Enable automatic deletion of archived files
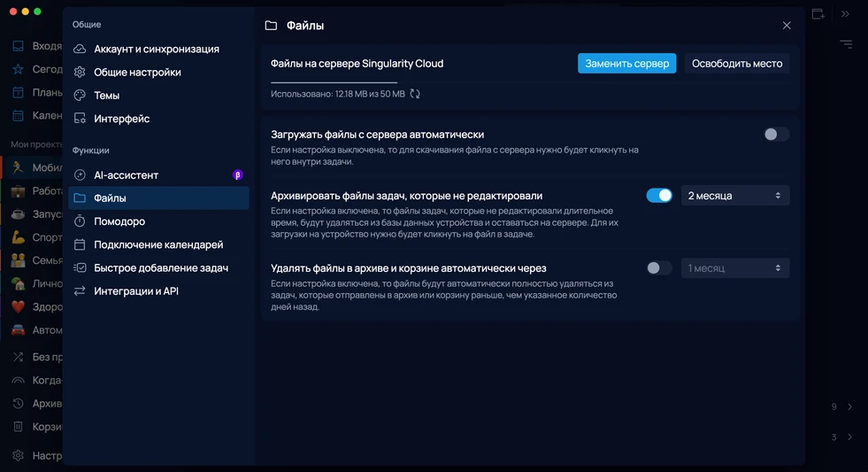The height and width of the screenshot is (472, 868). (x=659, y=268)
